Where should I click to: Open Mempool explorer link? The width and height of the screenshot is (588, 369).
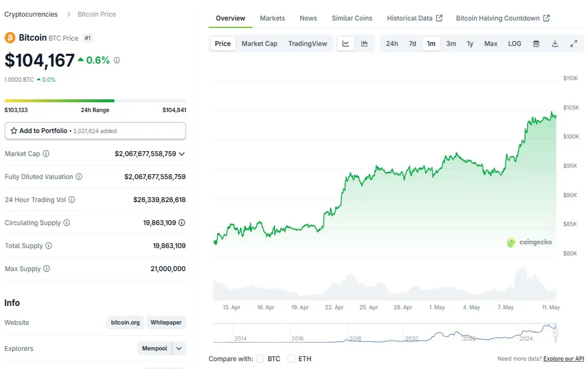154,348
